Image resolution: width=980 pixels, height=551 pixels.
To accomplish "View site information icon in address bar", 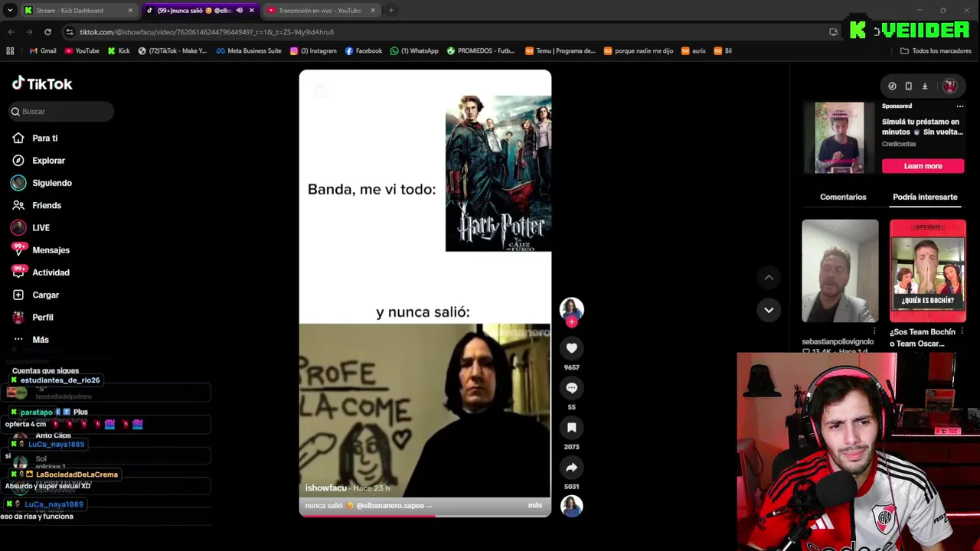I will click(x=70, y=32).
